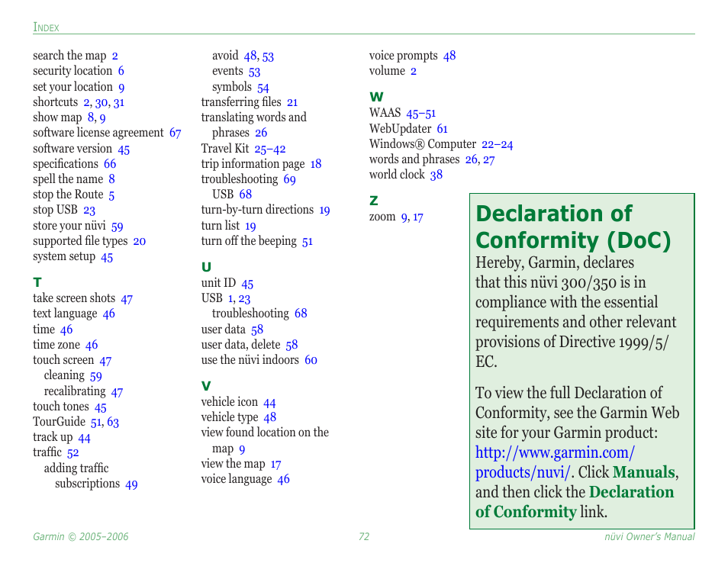
Task: Select the 'V' section heading
Action: [206, 386]
